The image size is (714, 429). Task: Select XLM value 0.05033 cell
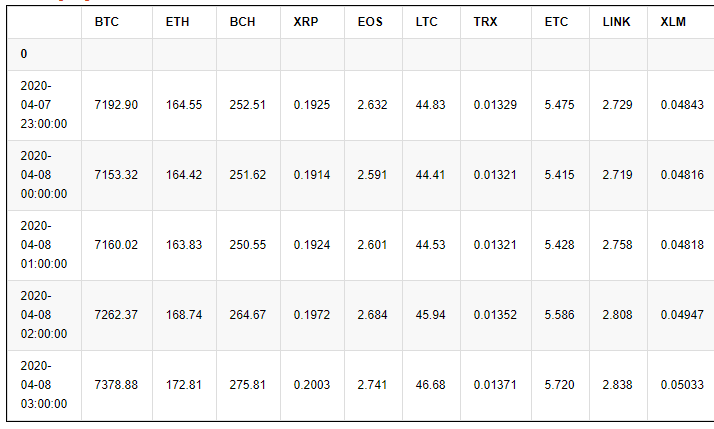(682, 385)
